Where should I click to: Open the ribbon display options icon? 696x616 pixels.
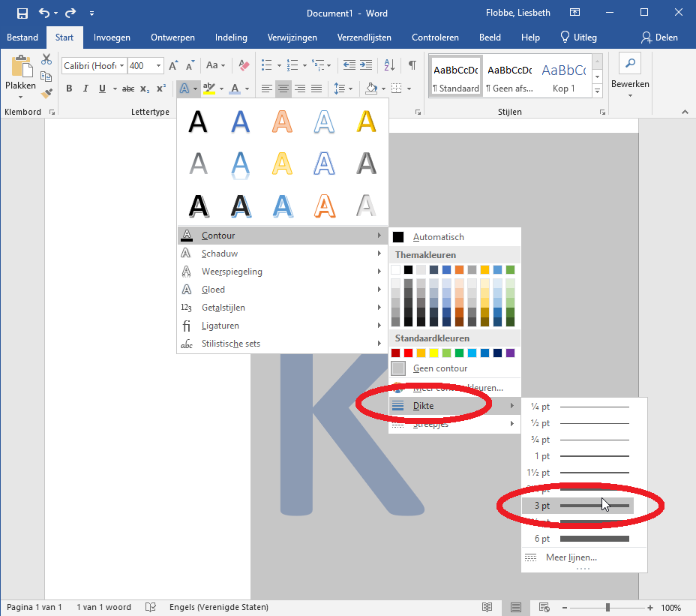(x=574, y=13)
